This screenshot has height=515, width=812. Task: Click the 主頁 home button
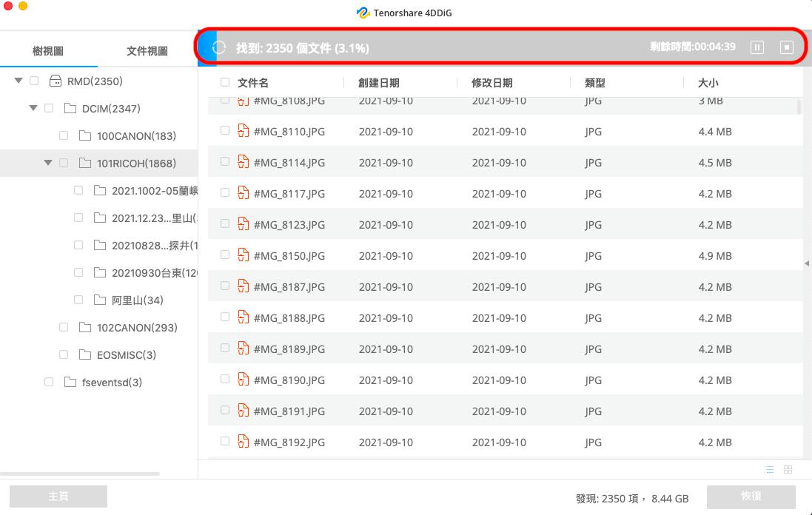coord(58,497)
